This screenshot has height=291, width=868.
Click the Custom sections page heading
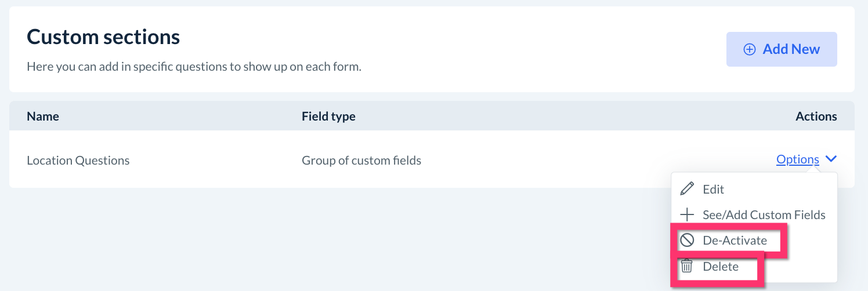[103, 37]
